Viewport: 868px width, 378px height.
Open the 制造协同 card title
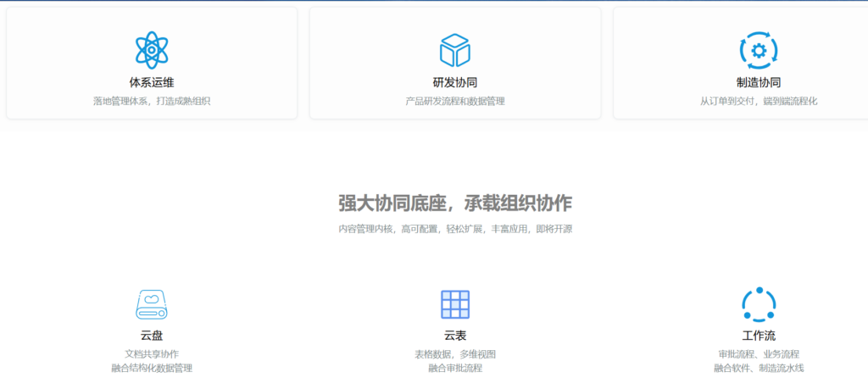pos(758,83)
